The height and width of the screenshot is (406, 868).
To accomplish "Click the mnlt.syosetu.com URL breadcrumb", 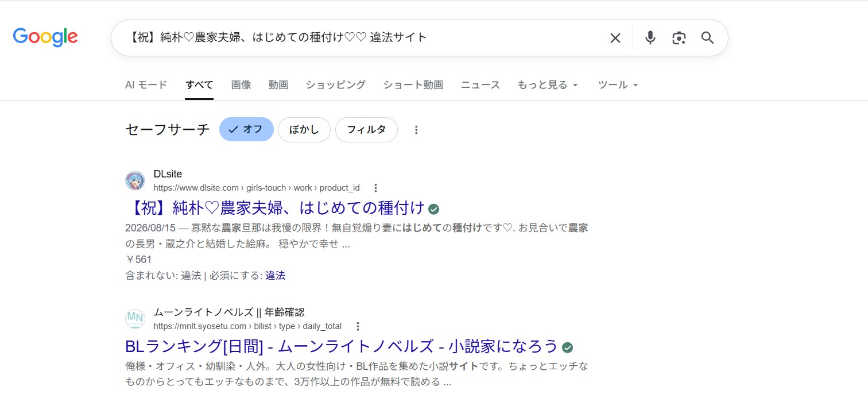I will (x=247, y=326).
